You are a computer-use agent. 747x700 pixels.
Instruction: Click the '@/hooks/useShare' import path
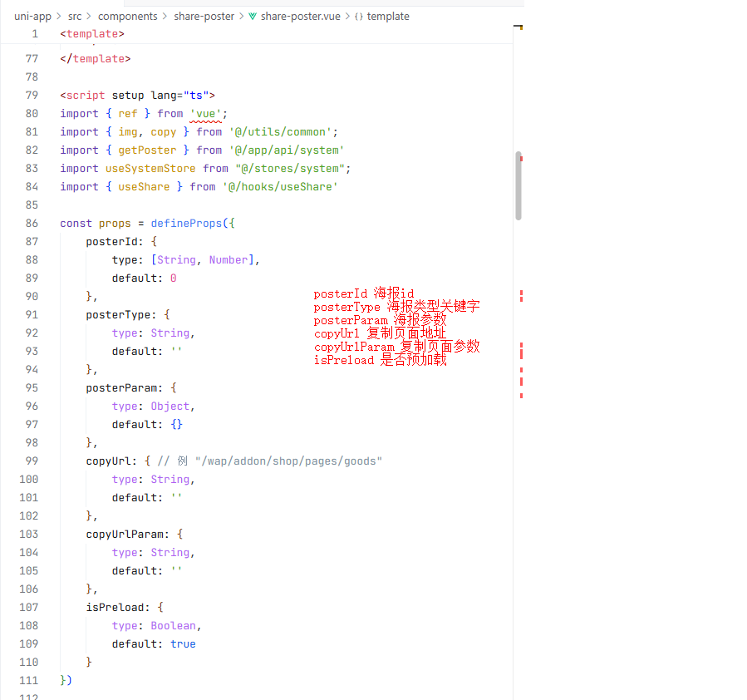pos(280,187)
